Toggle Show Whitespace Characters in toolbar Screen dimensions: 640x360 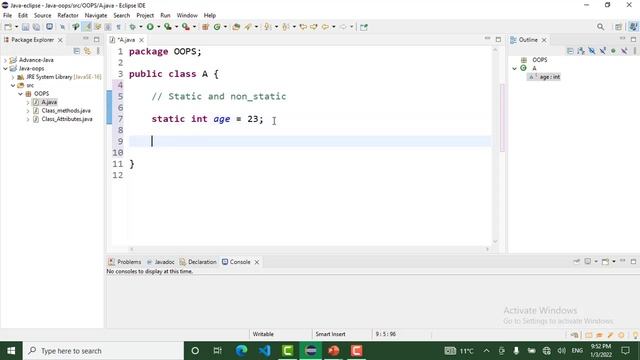point(118,27)
